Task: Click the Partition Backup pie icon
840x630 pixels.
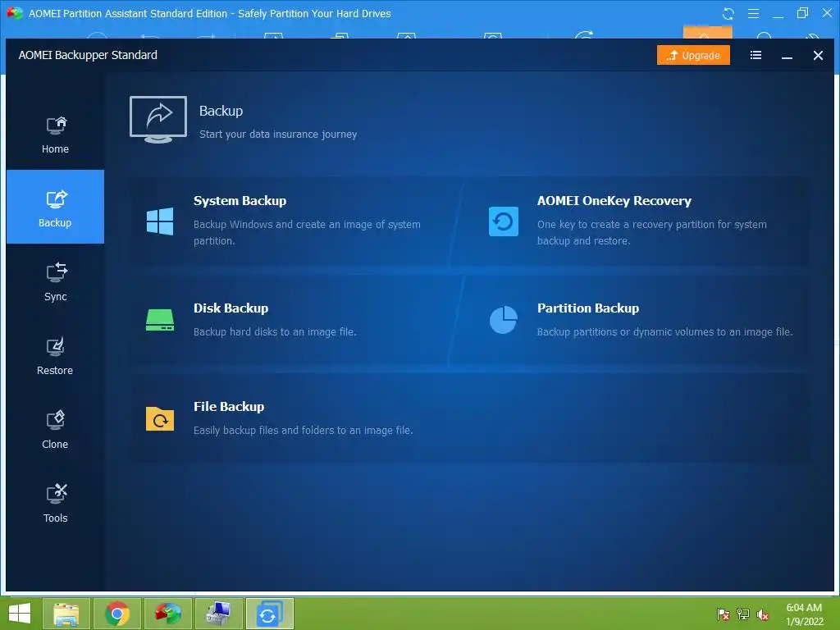Action: [x=503, y=320]
